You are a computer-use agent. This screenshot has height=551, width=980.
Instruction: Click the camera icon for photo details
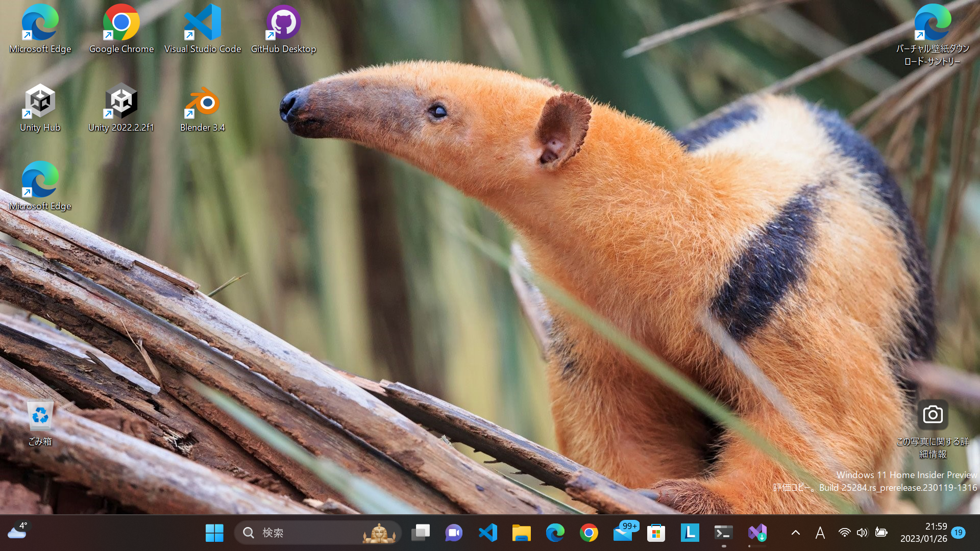pos(933,414)
